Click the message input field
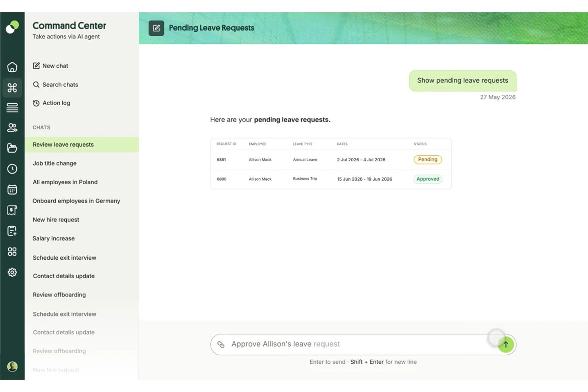 [363, 344]
